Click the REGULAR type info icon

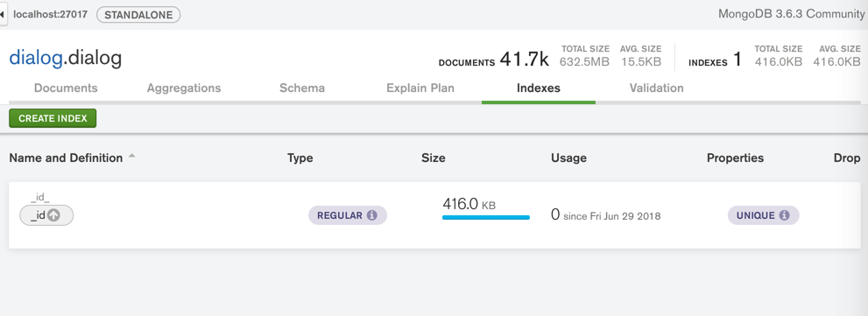click(372, 215)
